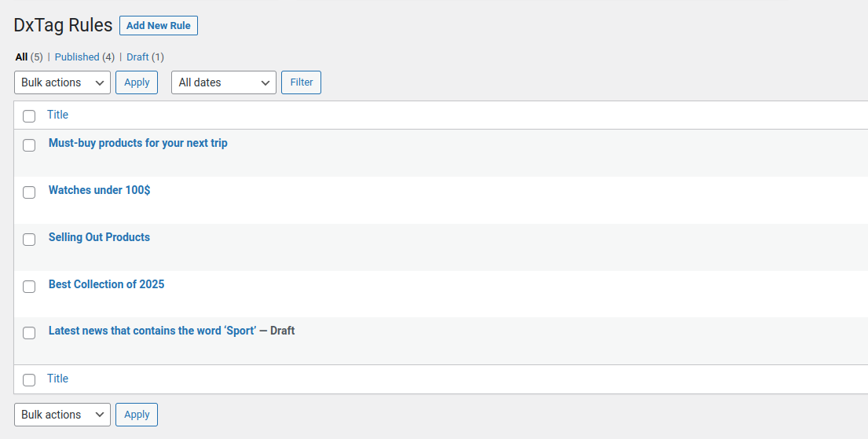The image size is (868, 439).
Task: Toggle the select-all checkbox in header
Action: 29,116
